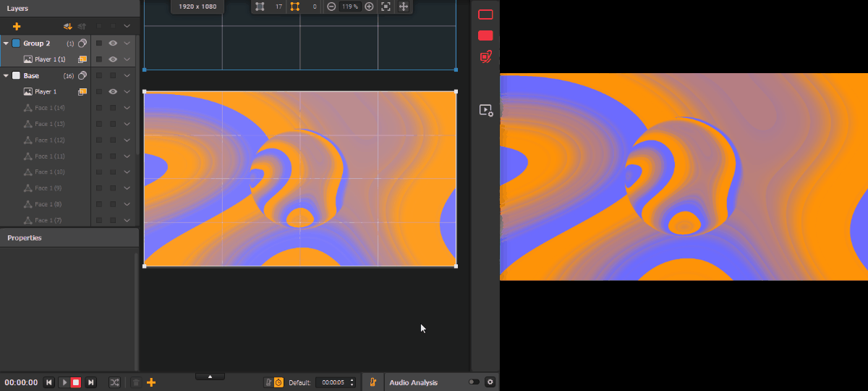Viewport: 868px width, 391px height.
Task: Hide the Player 1 (1) layer
Action: click(113, 59)
